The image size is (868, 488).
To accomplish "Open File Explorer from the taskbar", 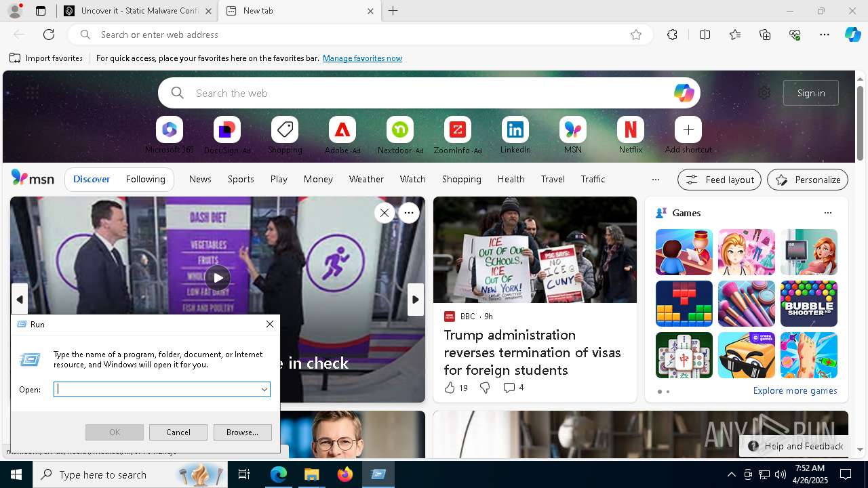I will click(x=312, y=474).
